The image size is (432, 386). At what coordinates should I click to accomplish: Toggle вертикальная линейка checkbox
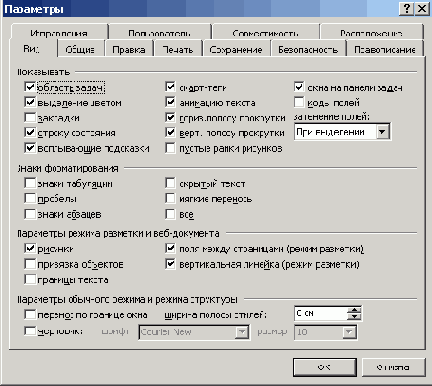(x=170, y=264)
